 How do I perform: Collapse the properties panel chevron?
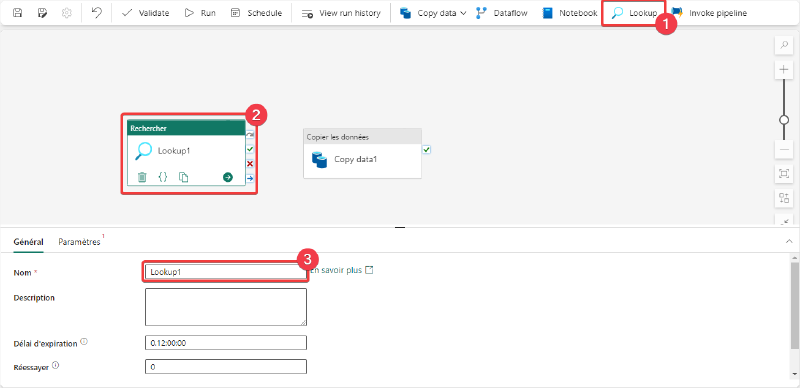[x=789, y=241]
